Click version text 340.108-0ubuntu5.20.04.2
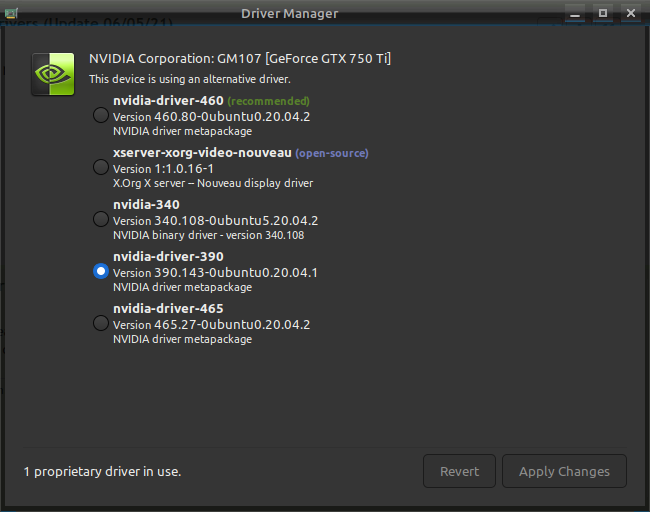 point(236,221)
